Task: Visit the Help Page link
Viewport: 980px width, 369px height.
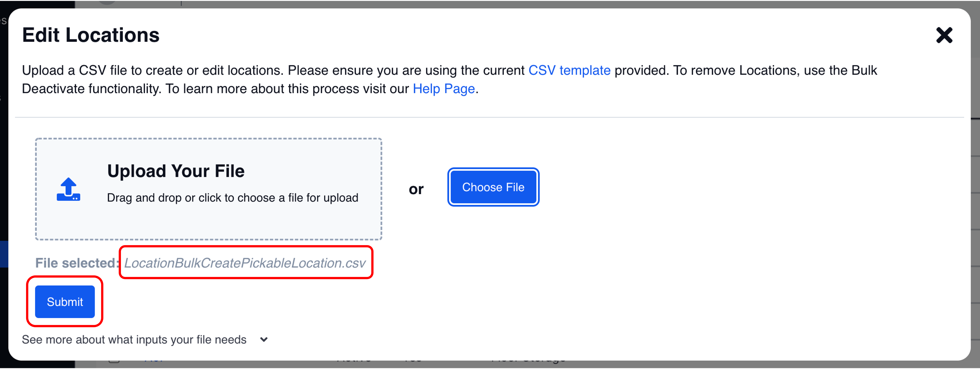Action: coord(444,89)
